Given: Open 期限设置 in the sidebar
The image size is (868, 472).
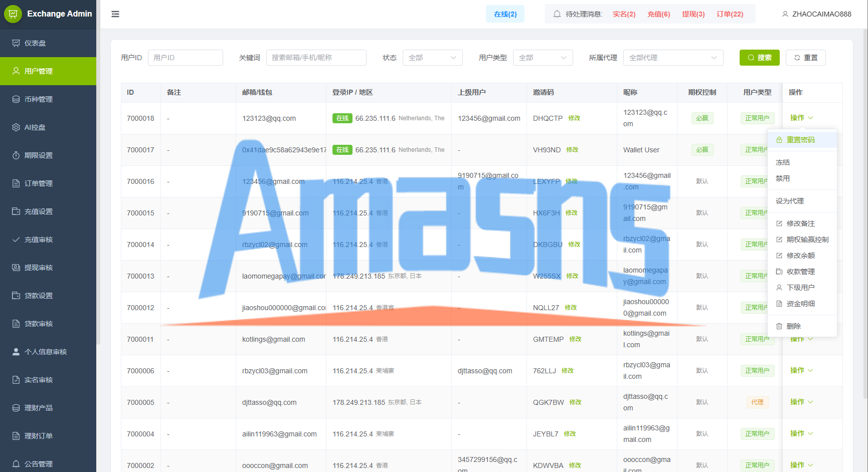Looking at the screenshot, I should point(48,155).
